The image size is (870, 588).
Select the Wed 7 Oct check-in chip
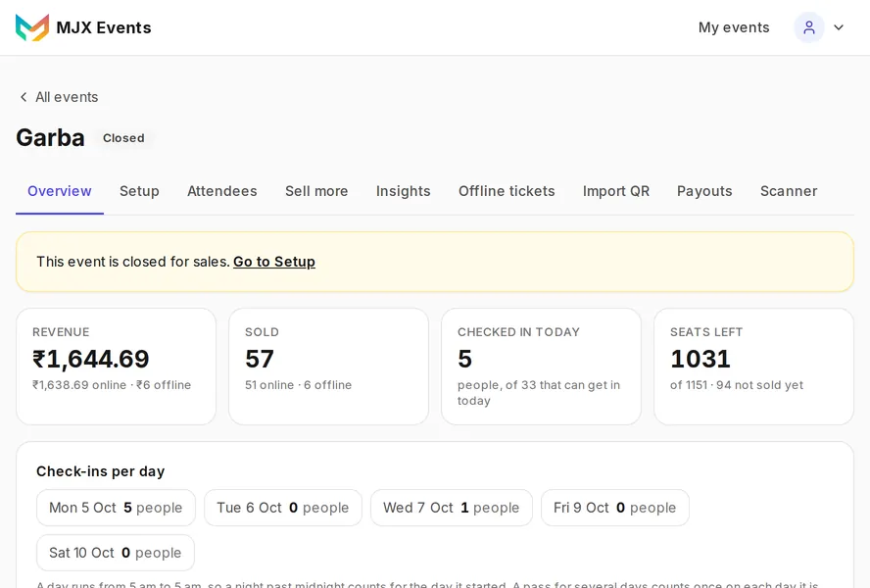[x=452, y=508]
